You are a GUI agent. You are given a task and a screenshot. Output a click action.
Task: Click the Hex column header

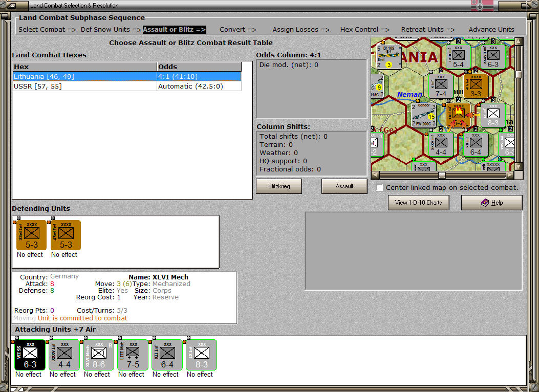[x=84, y=67]
